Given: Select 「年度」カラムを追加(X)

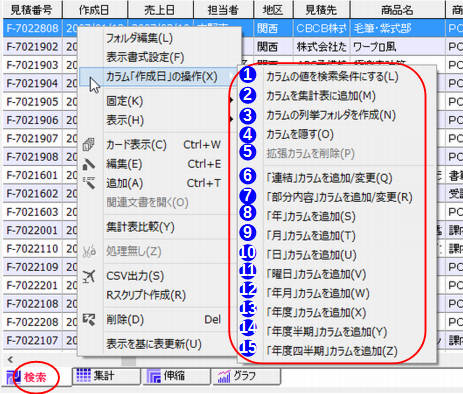Looking at the screenshot, I should [337, 313].
